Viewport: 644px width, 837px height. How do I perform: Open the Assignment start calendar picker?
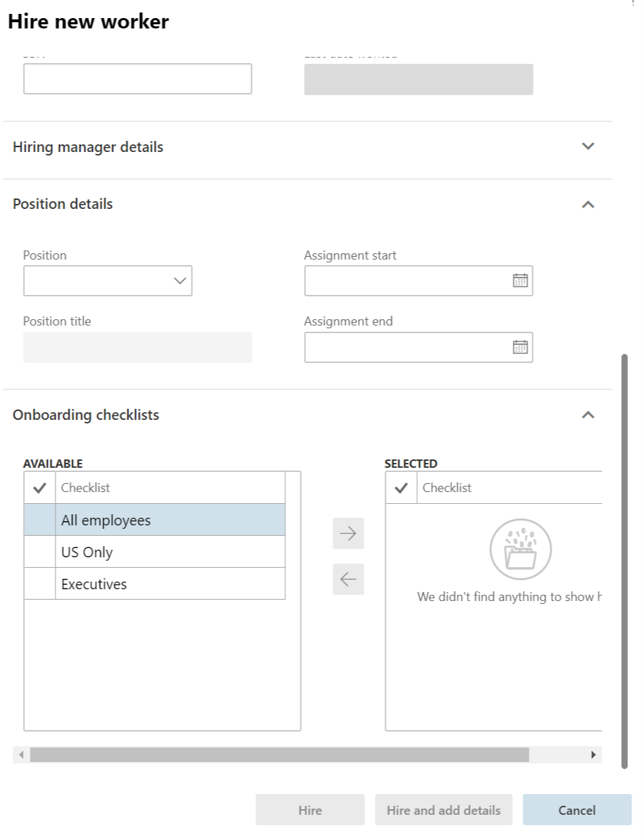click(520, 281)
